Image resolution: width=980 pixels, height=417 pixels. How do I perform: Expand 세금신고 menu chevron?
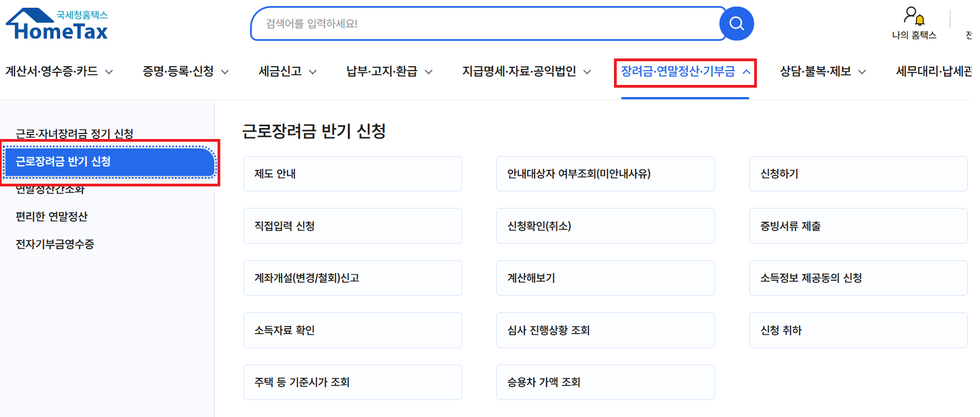[312, 72]
